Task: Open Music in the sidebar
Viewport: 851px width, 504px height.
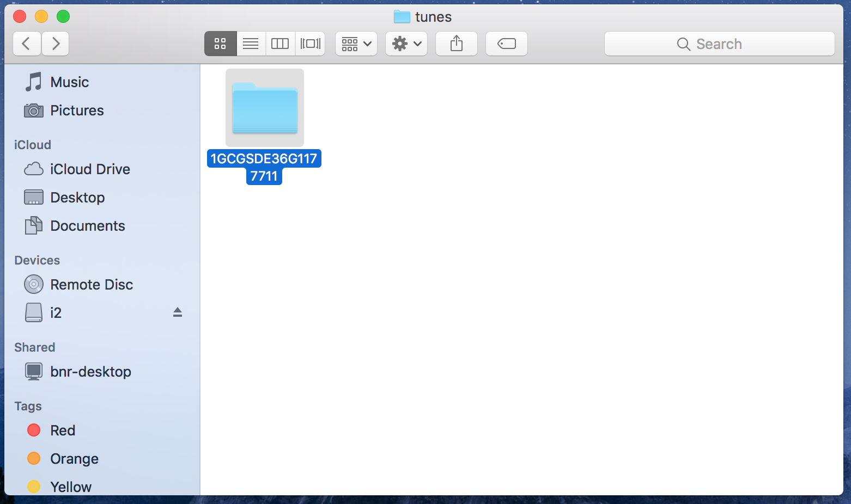Action: [x=102, y=82]
